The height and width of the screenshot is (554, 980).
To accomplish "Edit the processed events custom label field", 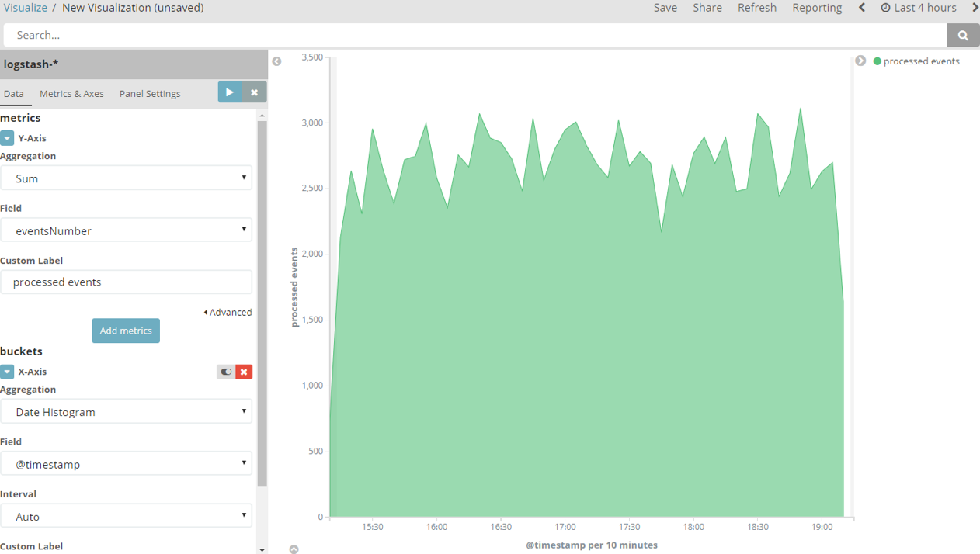I will [126, 282].
